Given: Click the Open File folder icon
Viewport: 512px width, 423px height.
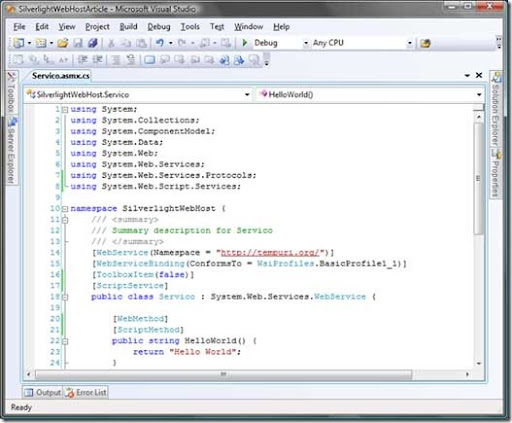Looking at the screenshot, I should [62, 43].
